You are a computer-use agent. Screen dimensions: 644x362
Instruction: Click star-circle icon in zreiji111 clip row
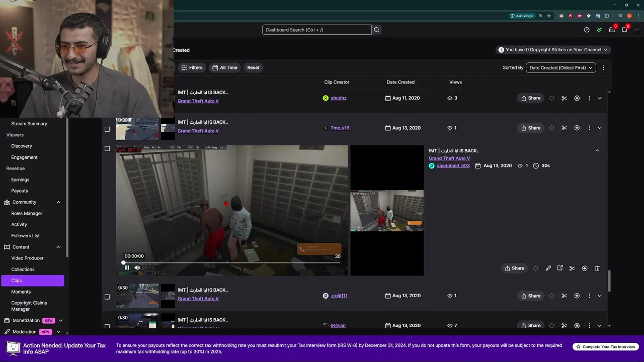point(577,296)
